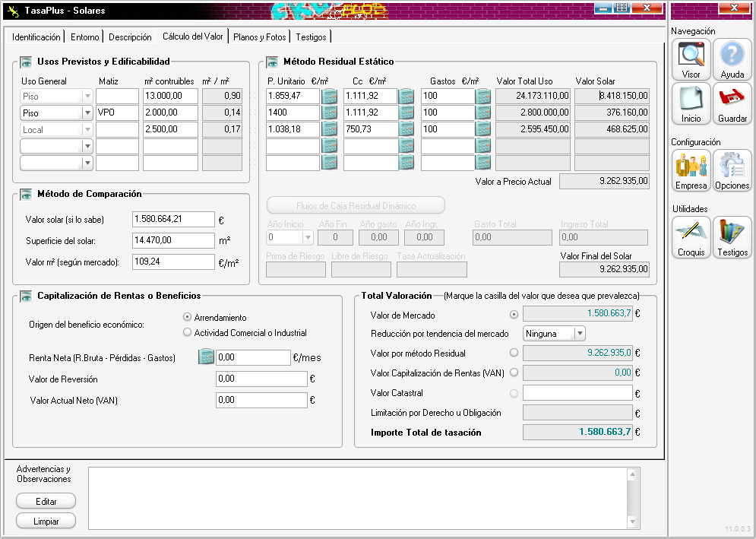Screen dimensions: 756x539
Task: Open calculator beside Renta Neta field
Action: click(206, 357)
